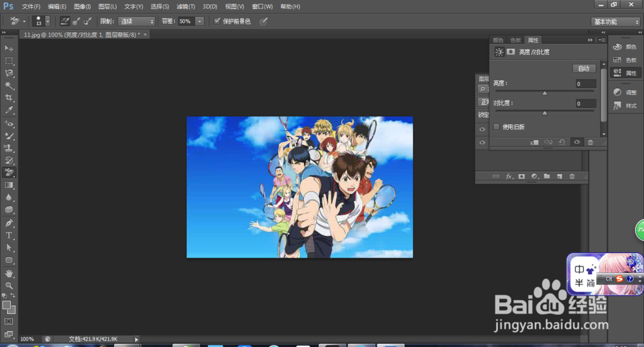Change the screen mode
This screenshot has height=347, width=644.
pos(8,334)
